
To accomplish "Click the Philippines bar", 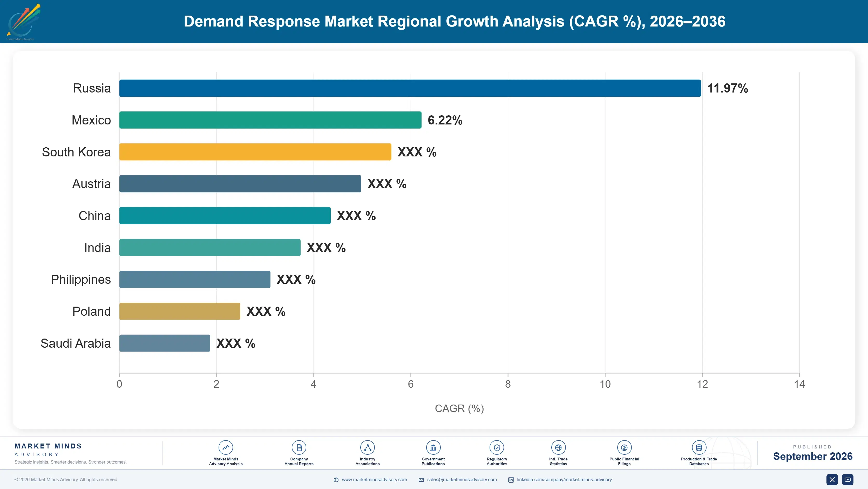I will tap(195, 279).
